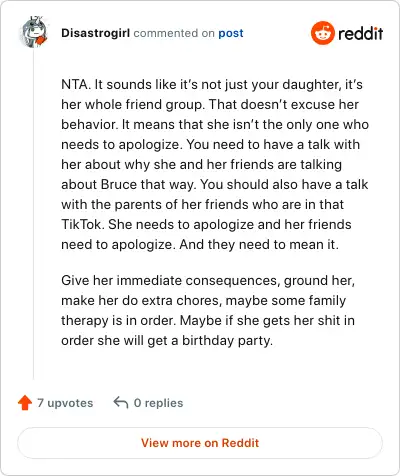The height and width of the screenshot is (476, 400).
Task: Click the 'birthday party' phrase
Action: pos(227,341)
